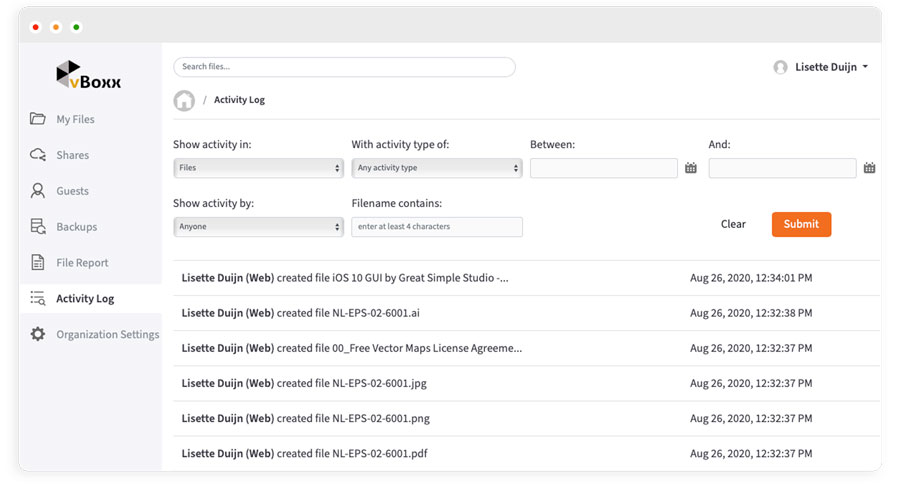Click the Clear filter link

[733, 225]
